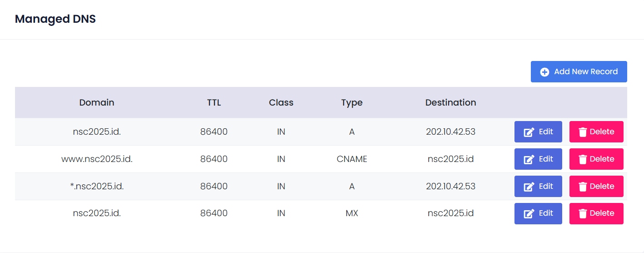Click the *.nsc2025.id. domain cell

click(x=97, y=187)
